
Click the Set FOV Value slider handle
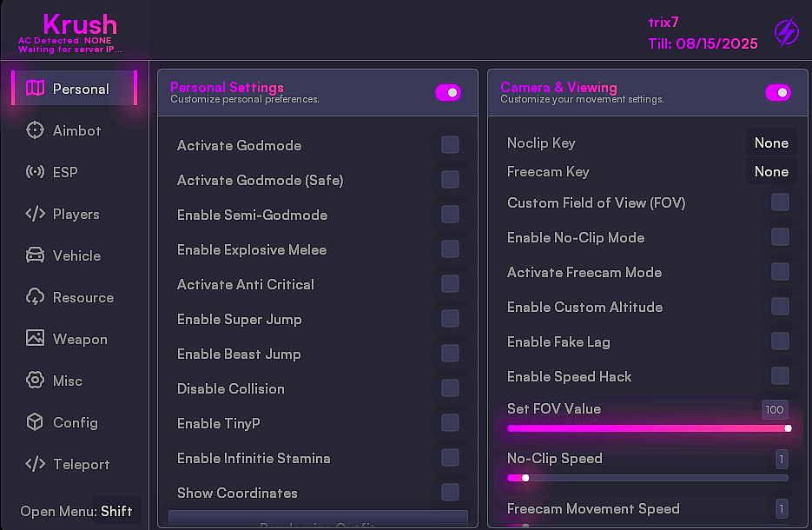788,428
